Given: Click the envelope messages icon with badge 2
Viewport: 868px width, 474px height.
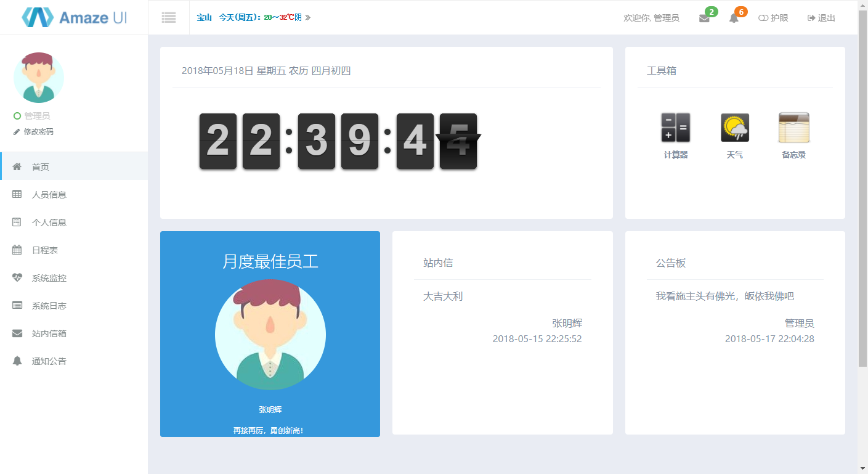Looking at the screenshot, I should tap(704, 18).
